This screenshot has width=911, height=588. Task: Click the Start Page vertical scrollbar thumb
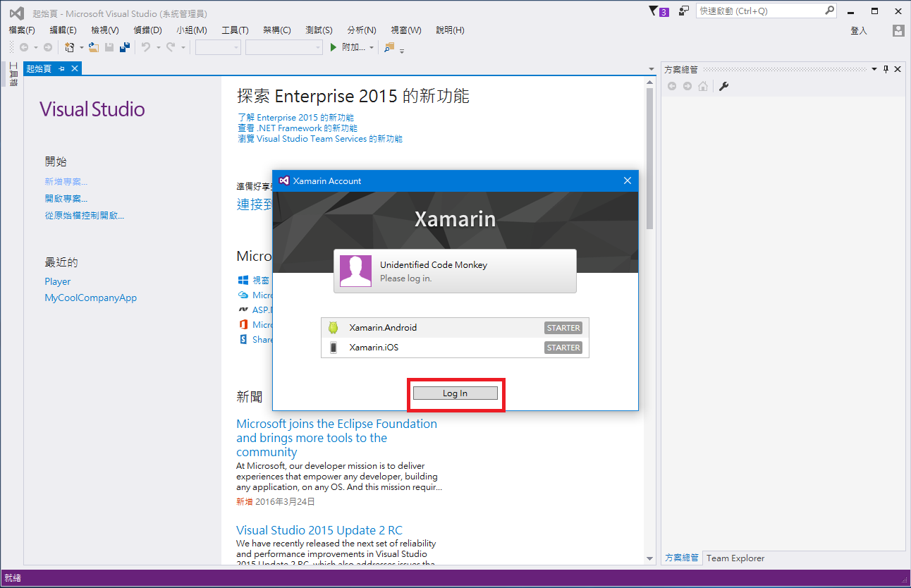(x=650, y=159)
